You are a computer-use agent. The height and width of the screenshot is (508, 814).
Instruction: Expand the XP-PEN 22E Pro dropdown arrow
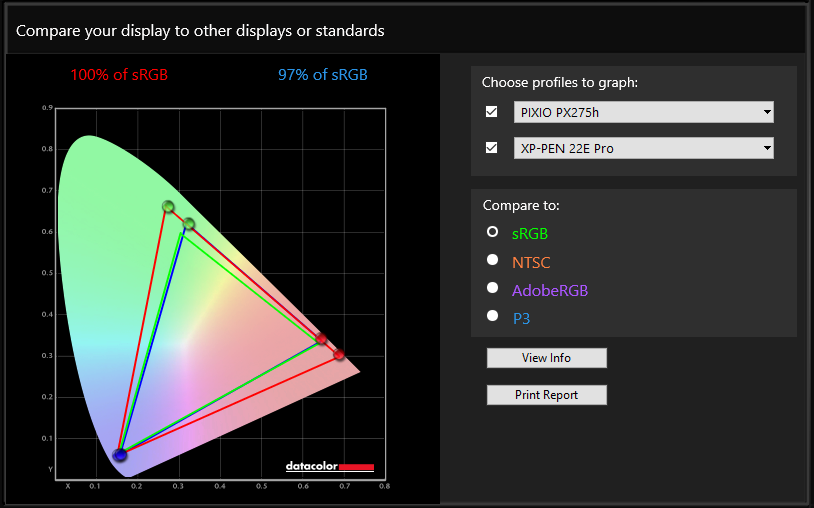(767, 148)
